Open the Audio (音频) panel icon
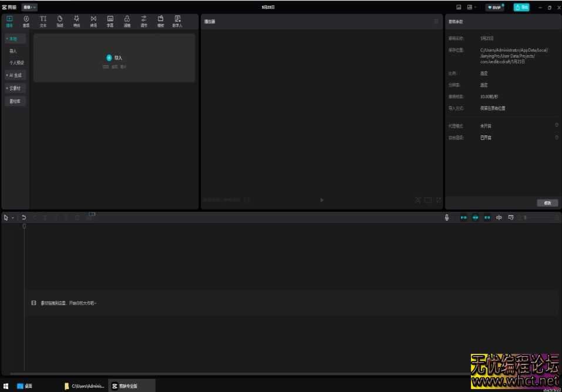Screen dimensions: 562x392 pyautogui.click(x=26, y=21)
